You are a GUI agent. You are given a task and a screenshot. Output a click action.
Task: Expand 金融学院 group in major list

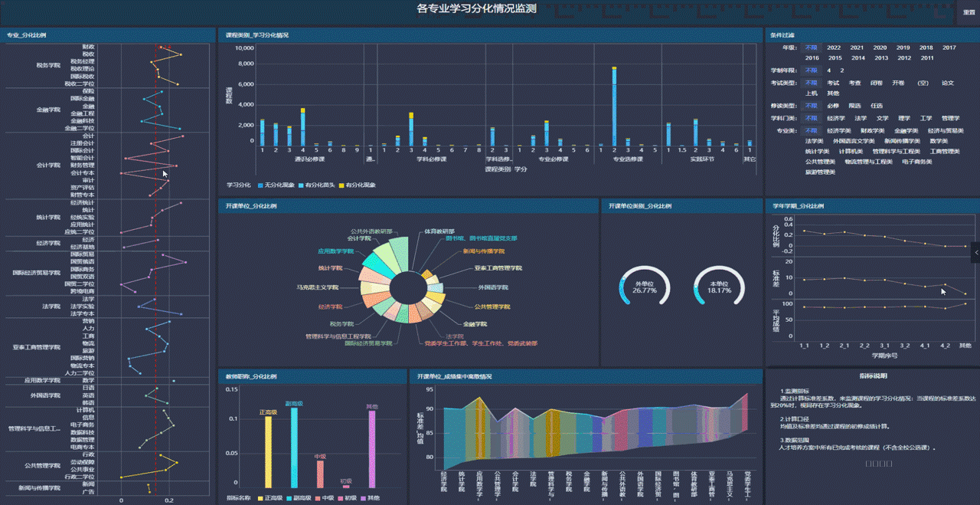[x=47, y=110]
